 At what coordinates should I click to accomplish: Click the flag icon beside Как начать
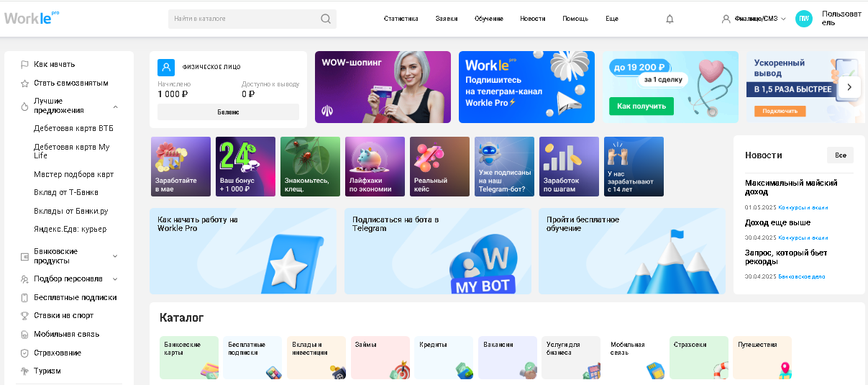coord(24,65)
